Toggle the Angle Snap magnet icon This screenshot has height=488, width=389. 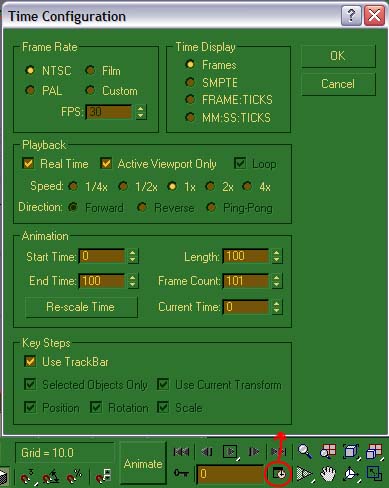click(51, 476)
